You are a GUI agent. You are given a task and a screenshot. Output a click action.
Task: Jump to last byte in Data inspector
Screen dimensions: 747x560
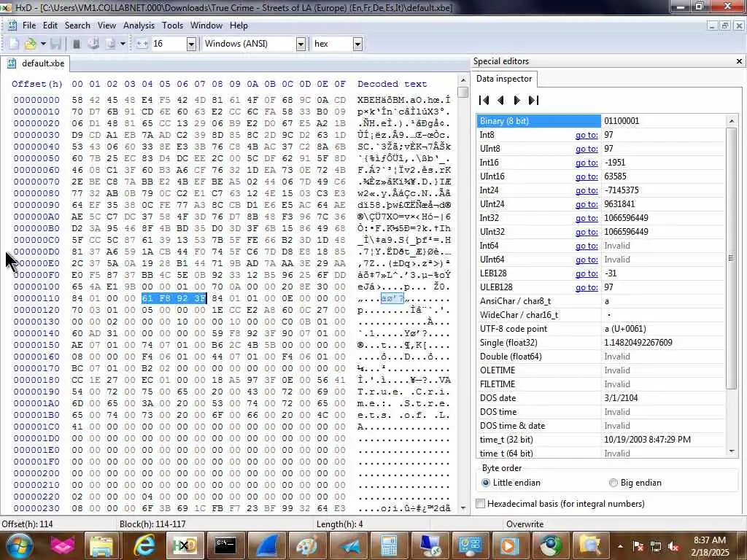tap(533, 100)
